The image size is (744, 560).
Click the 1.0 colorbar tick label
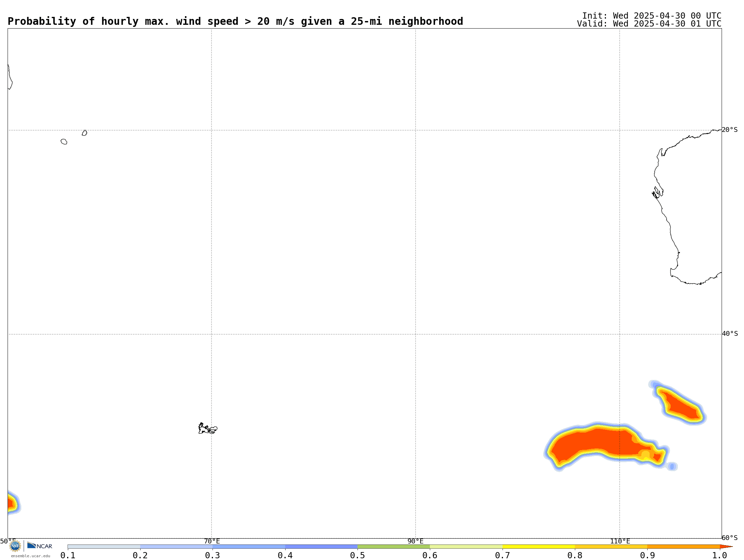[720, 555]
